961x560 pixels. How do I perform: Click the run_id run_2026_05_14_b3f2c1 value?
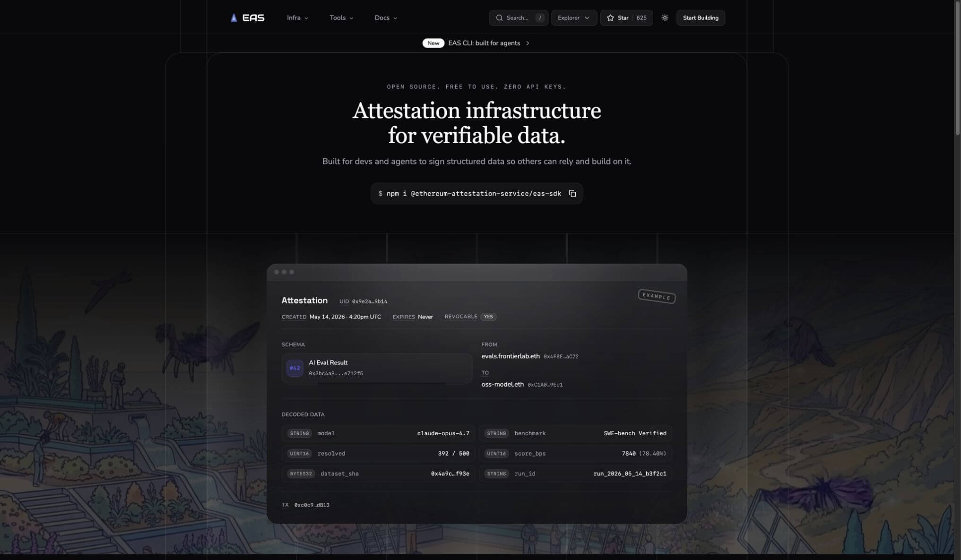click(630, 474)
